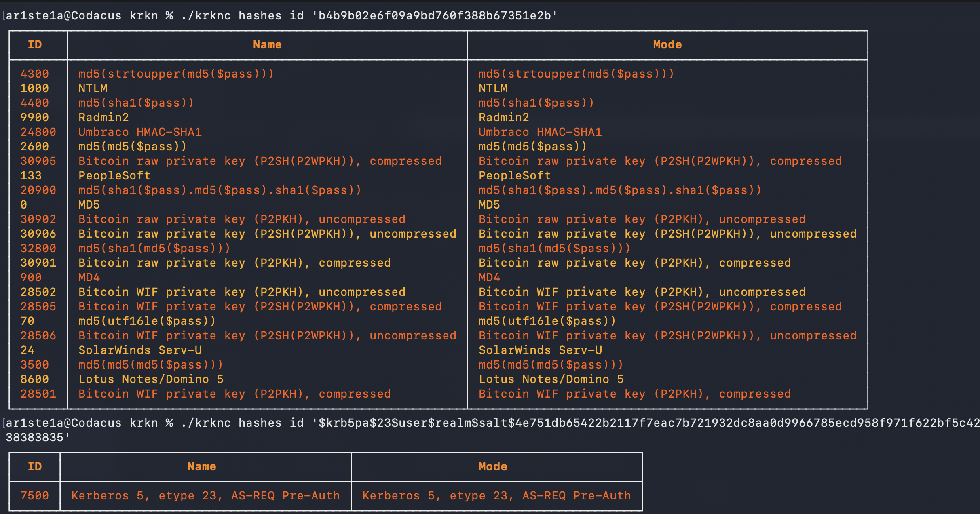The height and width of the screenshot is (514, 980).
Task: Select Umbraco HMAC-SHA1 in Mode column
Action: [x=540, y=132]
